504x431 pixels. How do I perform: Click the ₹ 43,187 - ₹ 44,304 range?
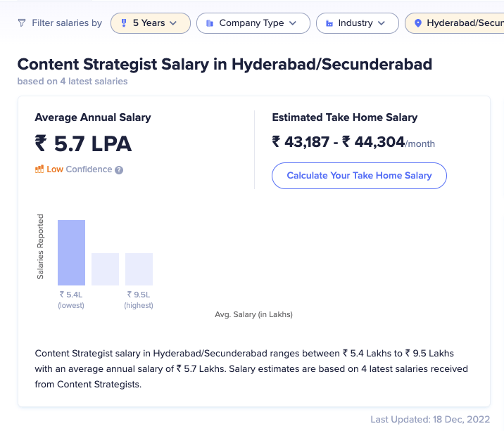[x=338, y=142]
